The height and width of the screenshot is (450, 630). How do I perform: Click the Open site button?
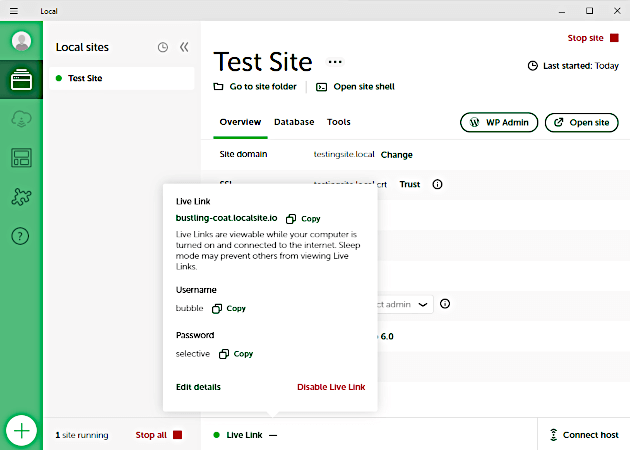(581, 122)
